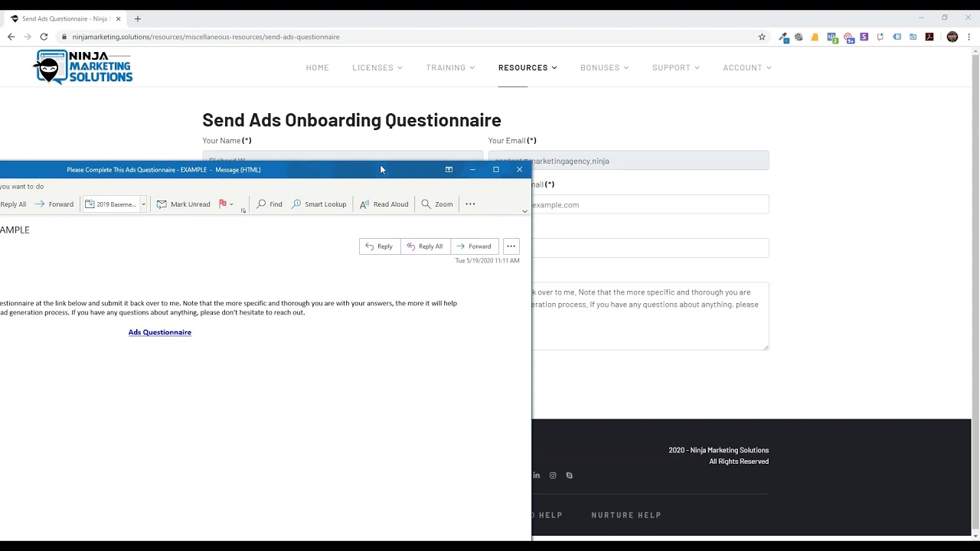
Task: Open the 2019 Baseme... quick steps dropdown
Action: [x=143, y=204]
